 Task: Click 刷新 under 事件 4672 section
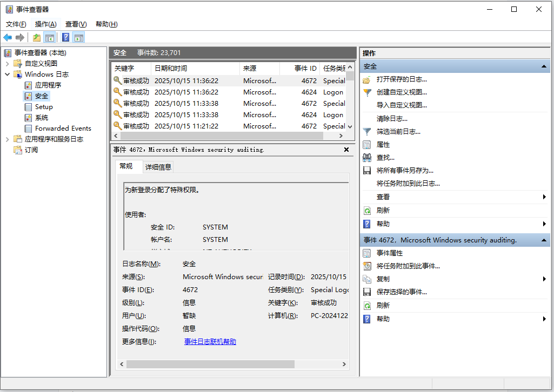coord(383,306)
